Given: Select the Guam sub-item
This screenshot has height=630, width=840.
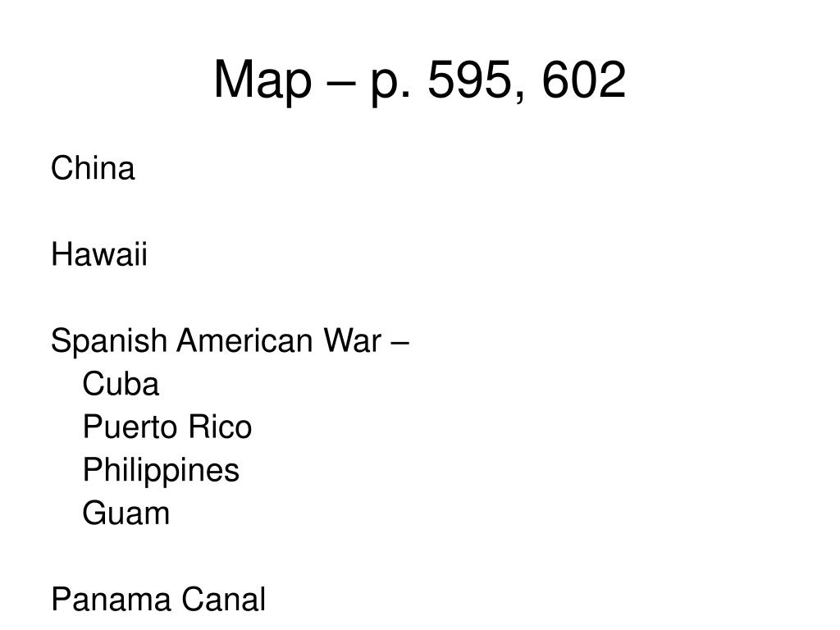Looking at the screenshot, I should click(126, 514).
